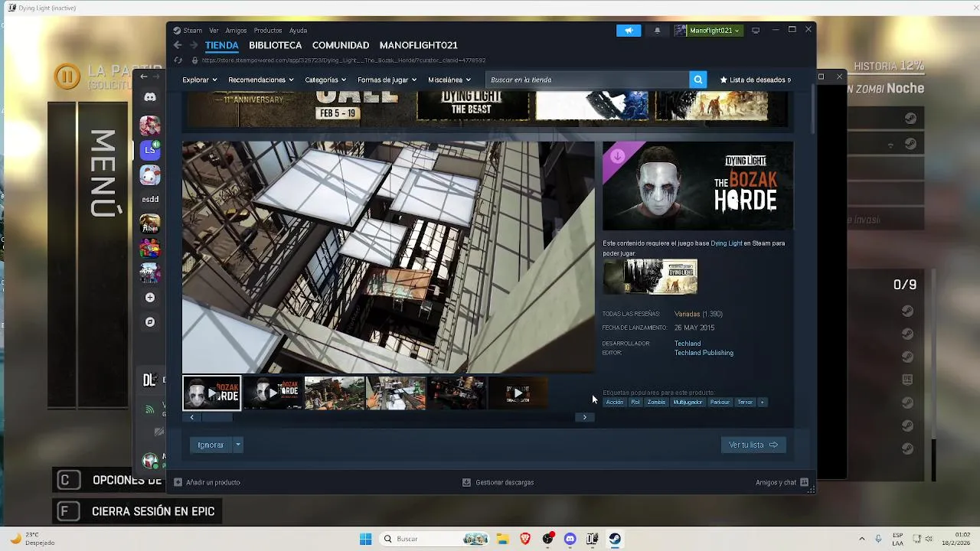The width and height of the screenshot is (980, 551).
Task: Click the store search magnifier button
Action: (697, 80)
